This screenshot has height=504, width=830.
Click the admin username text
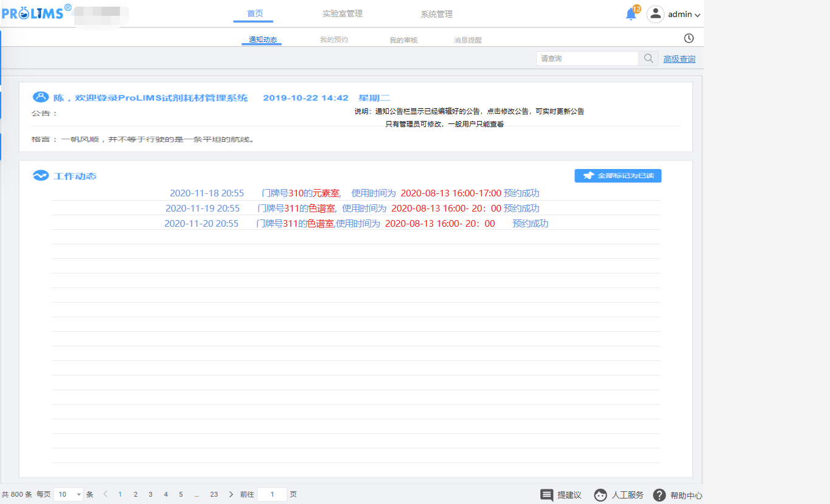click(x=680, y=14)
